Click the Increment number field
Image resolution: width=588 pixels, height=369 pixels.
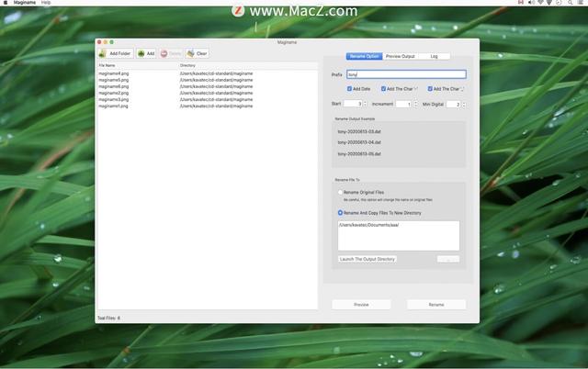pos(404,104)
